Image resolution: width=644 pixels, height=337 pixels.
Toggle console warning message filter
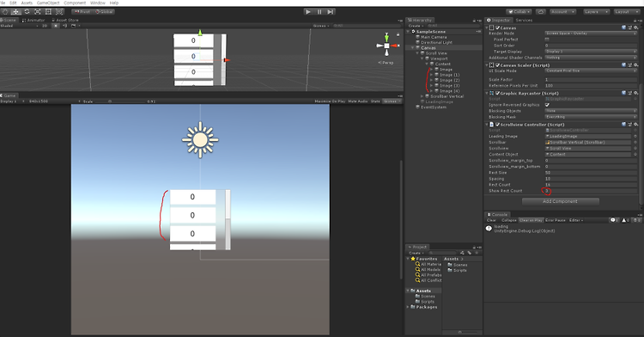(625, 220)
